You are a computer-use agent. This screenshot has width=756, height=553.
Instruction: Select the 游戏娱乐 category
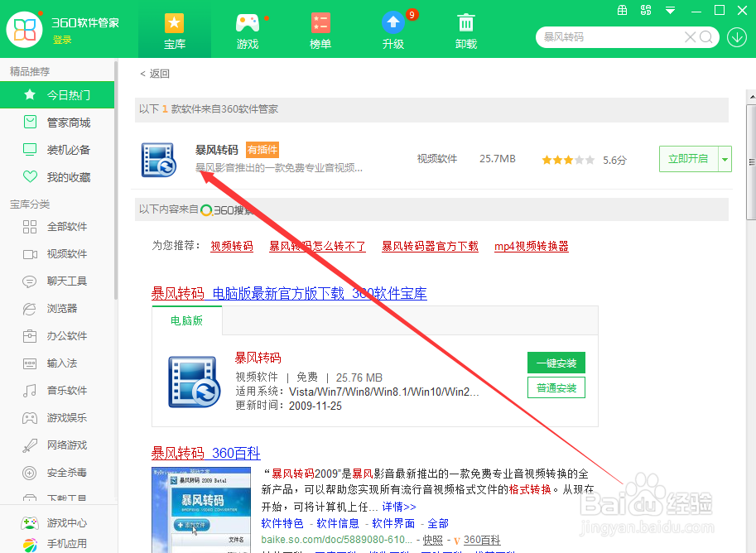point(57,418)
